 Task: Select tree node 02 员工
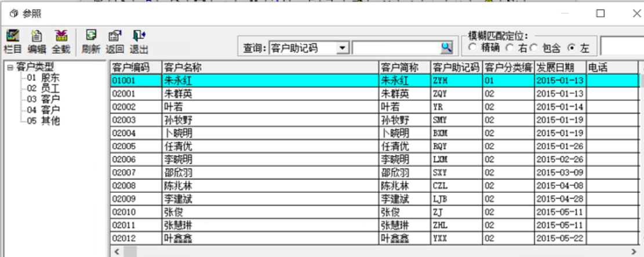[43, 88]
